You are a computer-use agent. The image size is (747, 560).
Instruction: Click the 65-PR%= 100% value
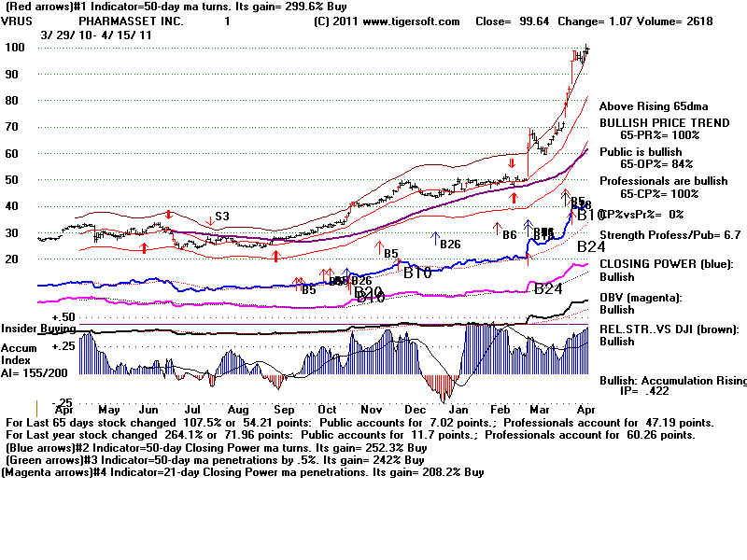[660, 135]
